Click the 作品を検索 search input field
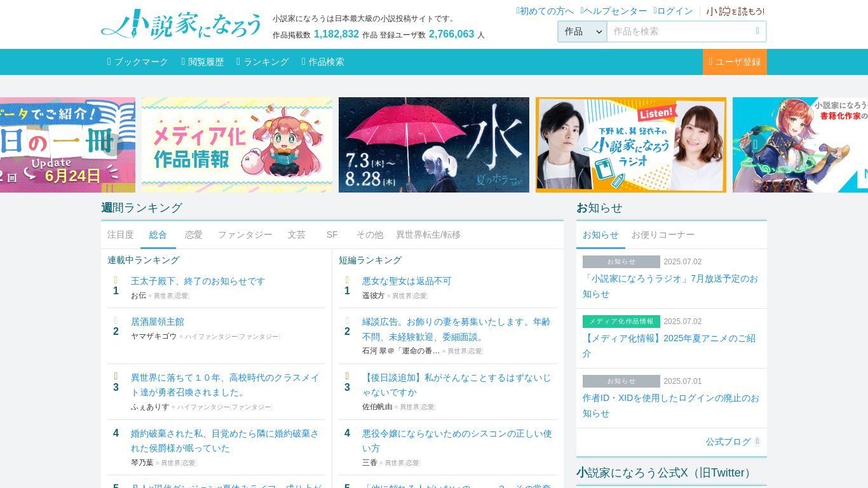The width and height of the screenshot is (868, 488). point(679,31)
